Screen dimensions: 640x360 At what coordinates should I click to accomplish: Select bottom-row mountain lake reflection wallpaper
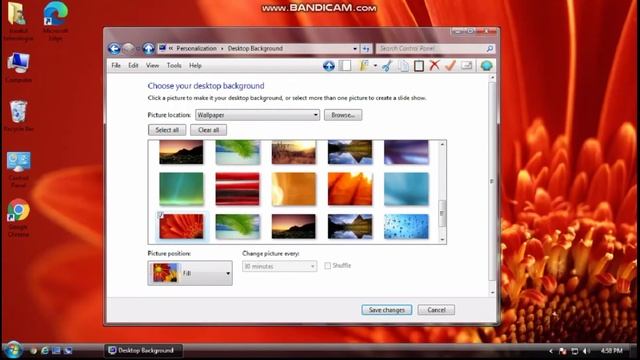350,226
